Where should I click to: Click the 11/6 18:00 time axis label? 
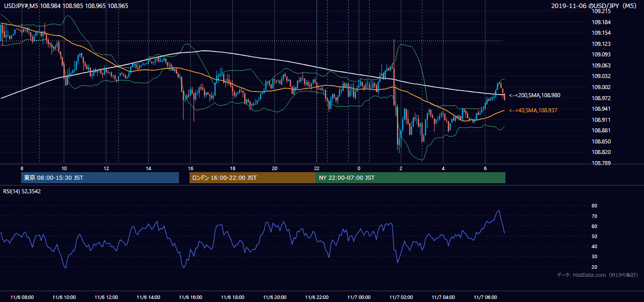pos(232,297)
